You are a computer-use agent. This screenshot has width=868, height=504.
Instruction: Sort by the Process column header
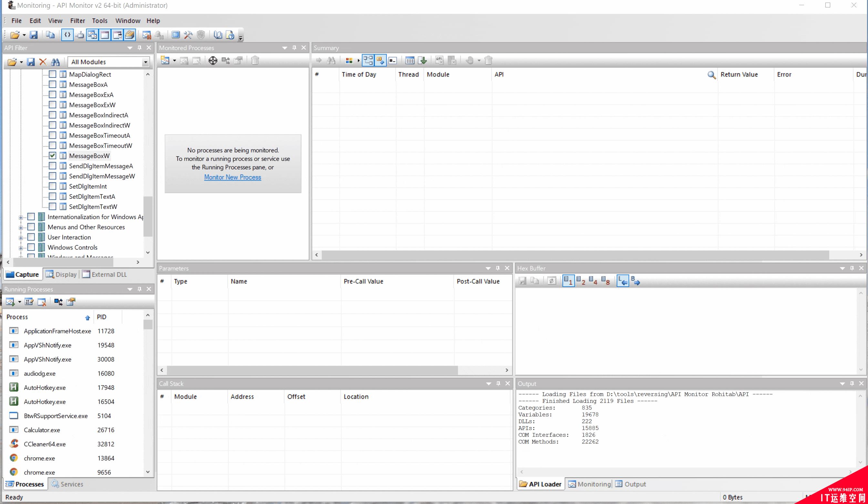(49, 317)
